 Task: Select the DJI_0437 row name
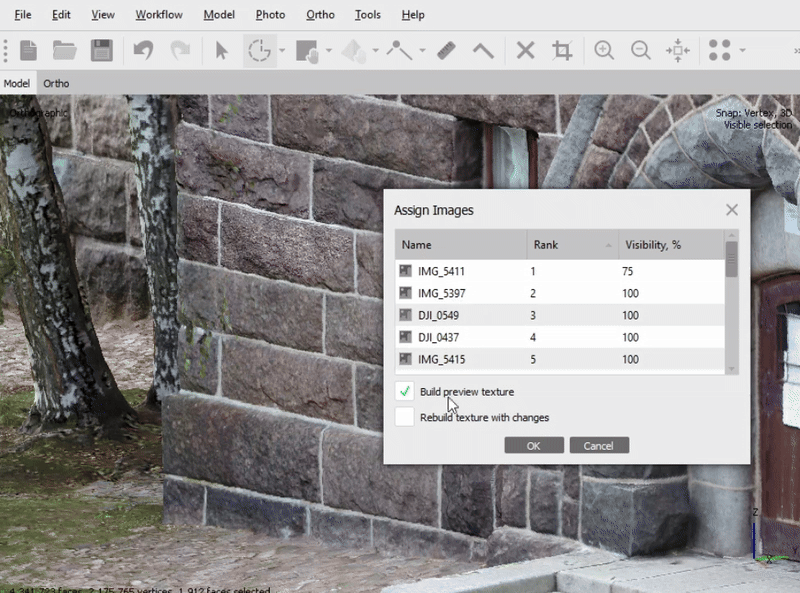438,337
